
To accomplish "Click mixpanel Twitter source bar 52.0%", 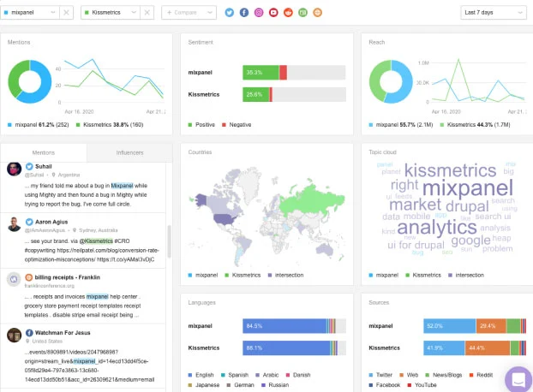I will point(450,326).
